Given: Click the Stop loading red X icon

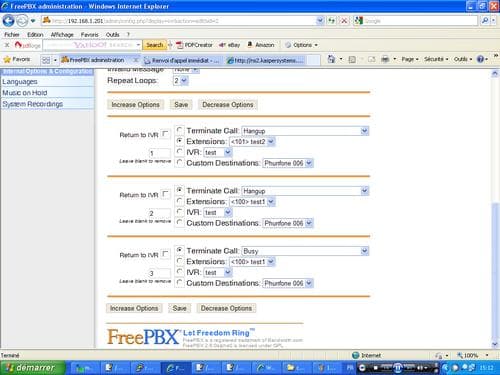Looking at the screenshot, I should tap(343, 21).
